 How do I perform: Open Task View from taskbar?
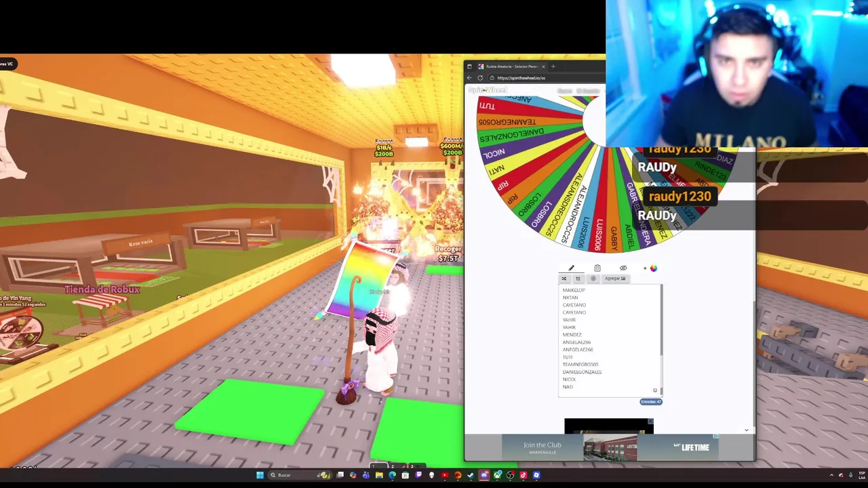click(x=340, y=475)
